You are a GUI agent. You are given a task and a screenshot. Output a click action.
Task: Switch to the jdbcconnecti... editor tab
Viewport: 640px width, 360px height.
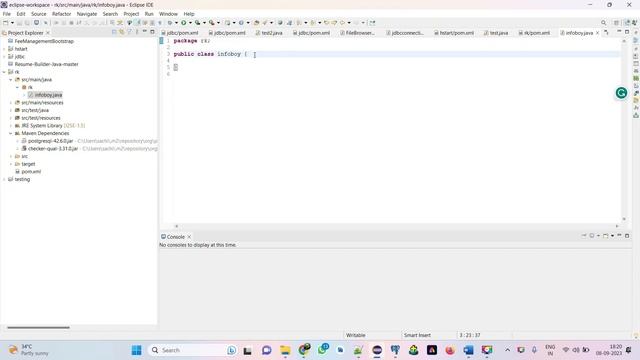405,33
